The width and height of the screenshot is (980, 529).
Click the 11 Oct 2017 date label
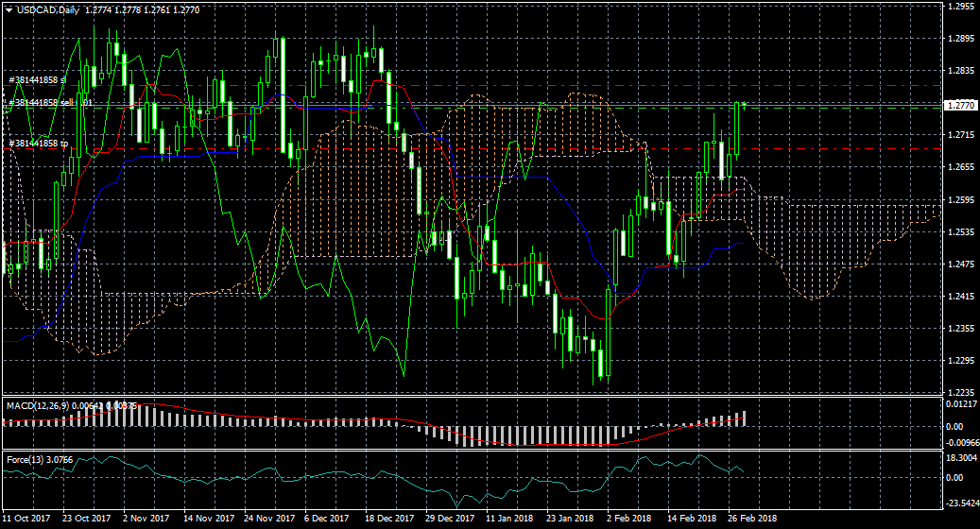pos(26,519)
